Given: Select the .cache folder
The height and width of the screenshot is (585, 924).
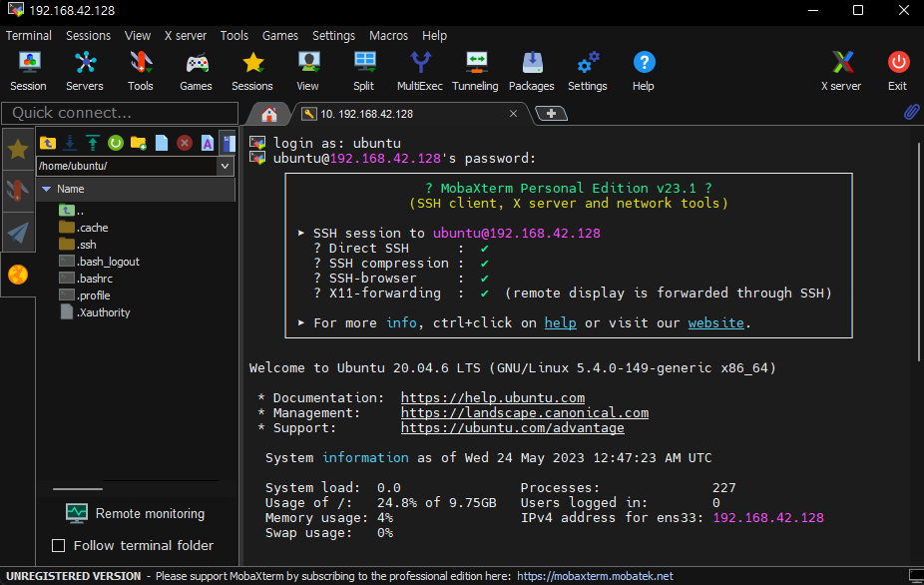Looking at the screenshot, I should (83, 228).
